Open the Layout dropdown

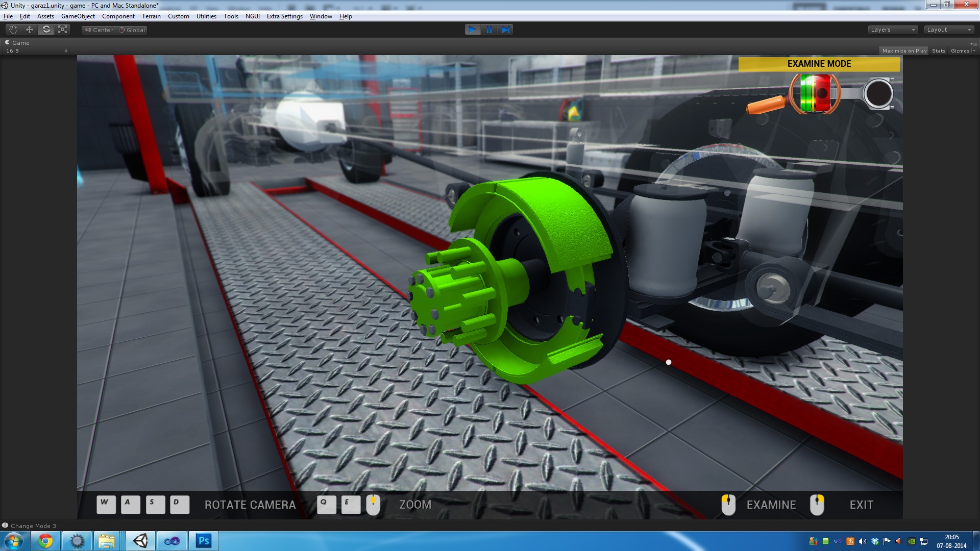[x=948, y=30]
